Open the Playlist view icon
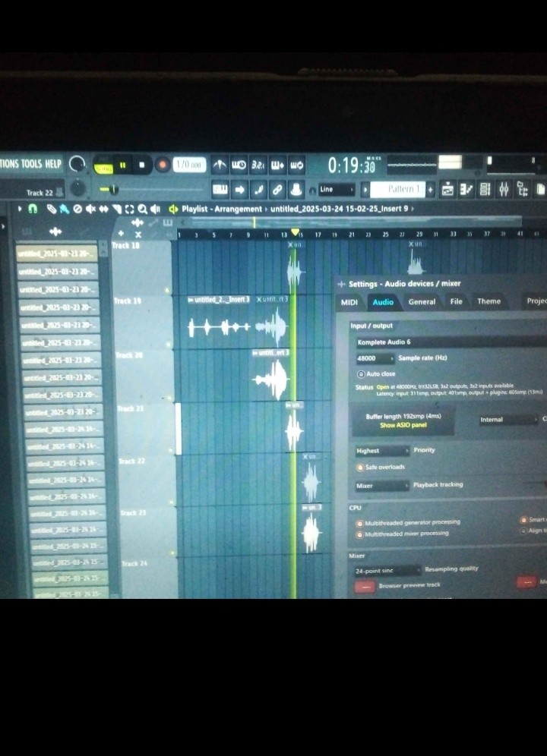 click(447, 190)
